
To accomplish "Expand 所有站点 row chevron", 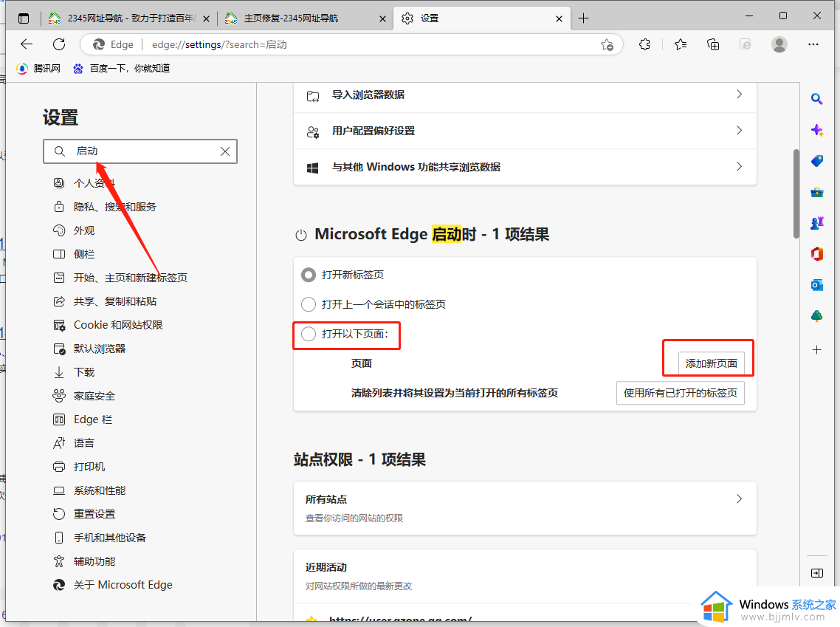I will 740,499.
